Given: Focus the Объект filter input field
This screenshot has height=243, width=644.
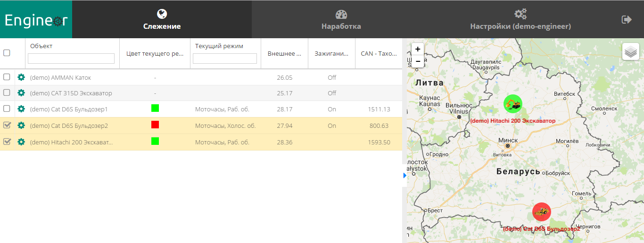Looking at the screenshot, I should (x=71, y=59).
